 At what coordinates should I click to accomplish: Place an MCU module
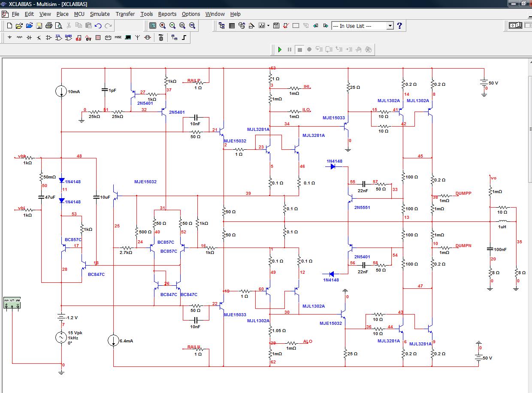[160, 38]
